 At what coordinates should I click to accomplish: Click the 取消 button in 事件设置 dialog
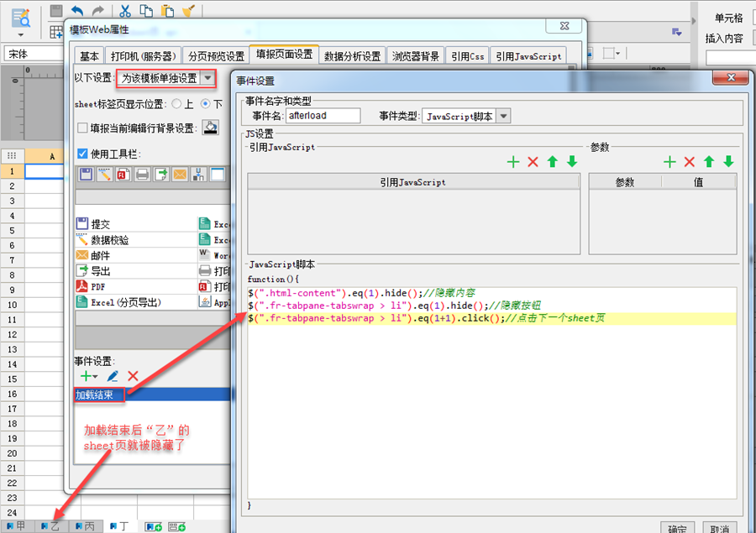tap(719, 528)
